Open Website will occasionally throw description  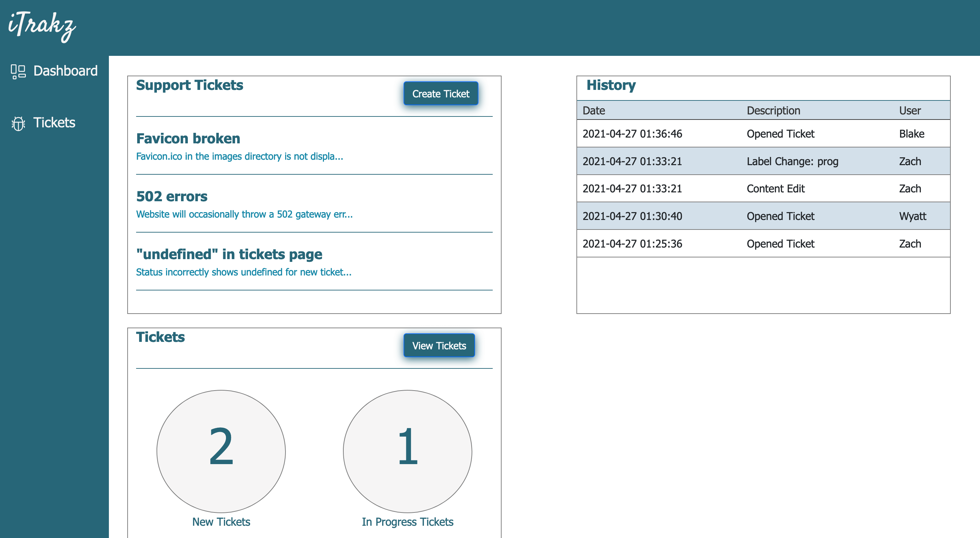click(244, 214)
